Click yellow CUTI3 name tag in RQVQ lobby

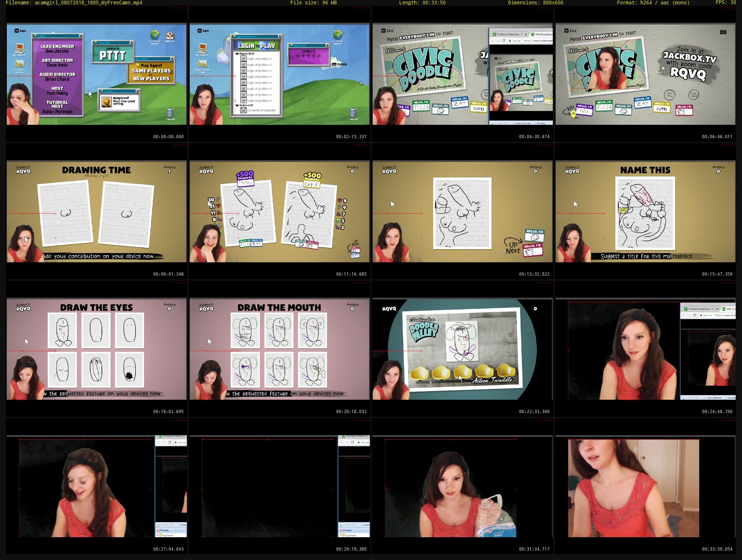pos(661,107)
